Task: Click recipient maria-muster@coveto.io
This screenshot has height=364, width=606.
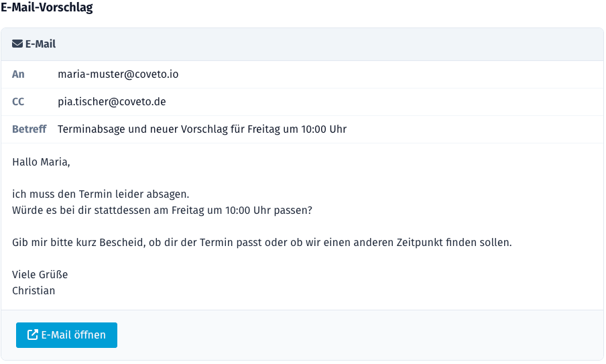Action: point(118,74)
